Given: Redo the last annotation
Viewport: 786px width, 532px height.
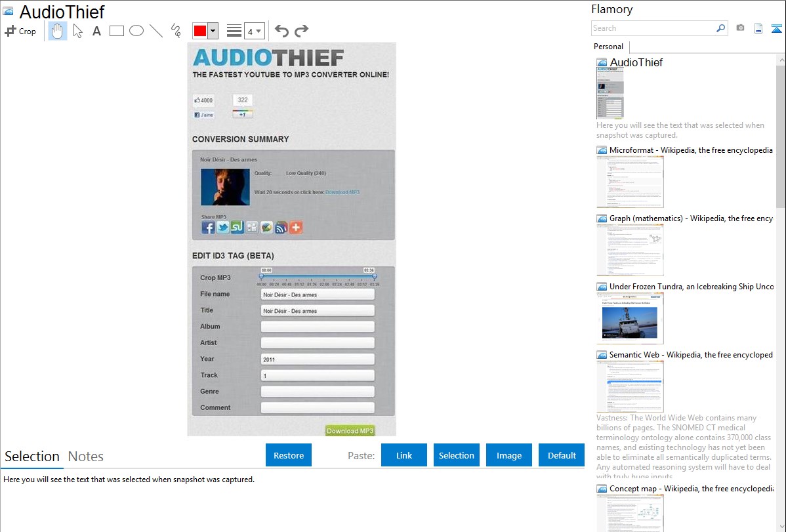Looking at the screenshot, I should (x=301, y=31).
